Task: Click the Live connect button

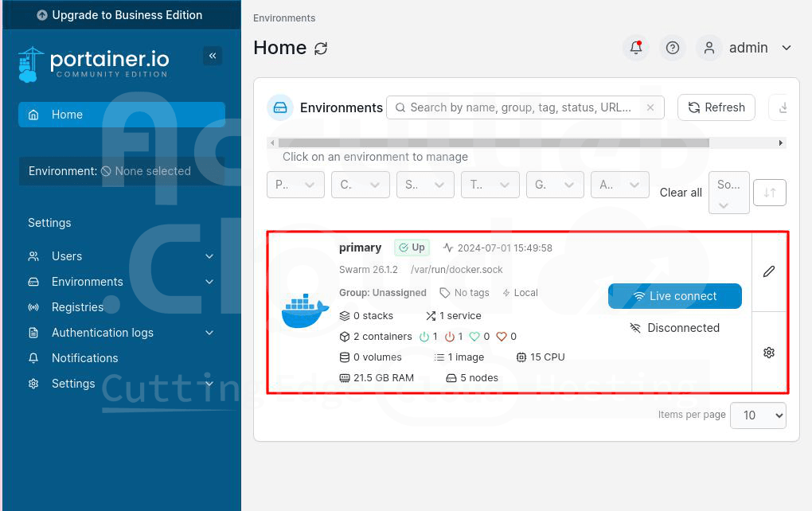Action: (x=674, y=296)
